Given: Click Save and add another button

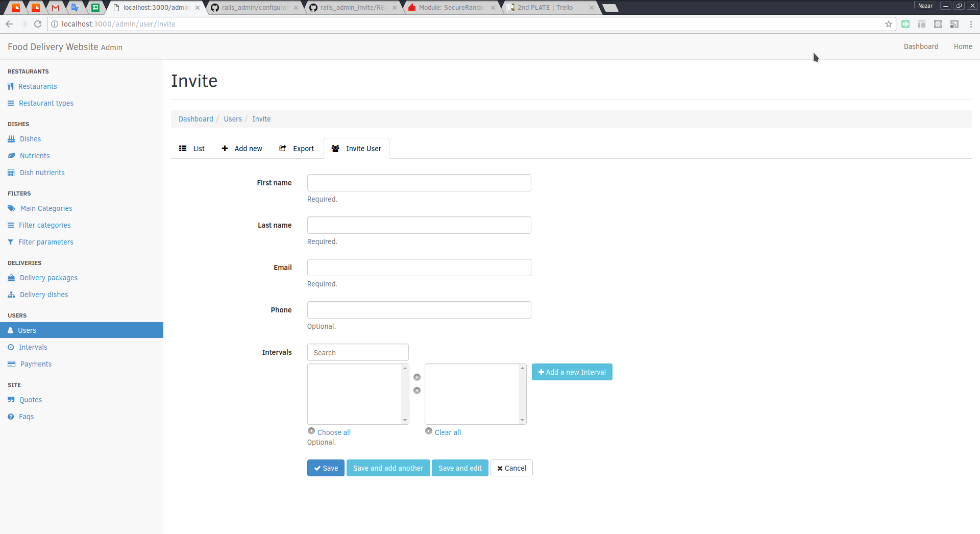Looking at the screenshot, I should click(x=388, y=468).
